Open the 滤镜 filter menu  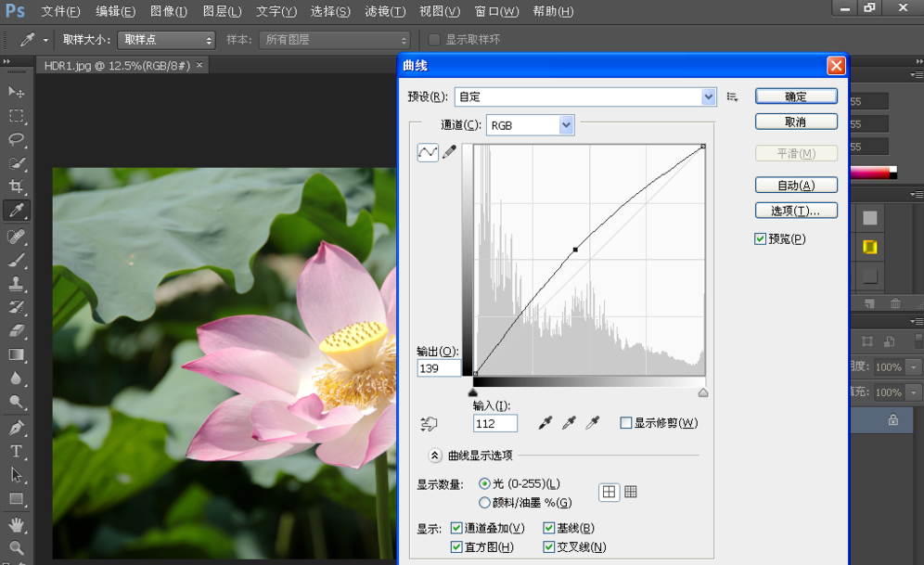click(x=385, y=12)
